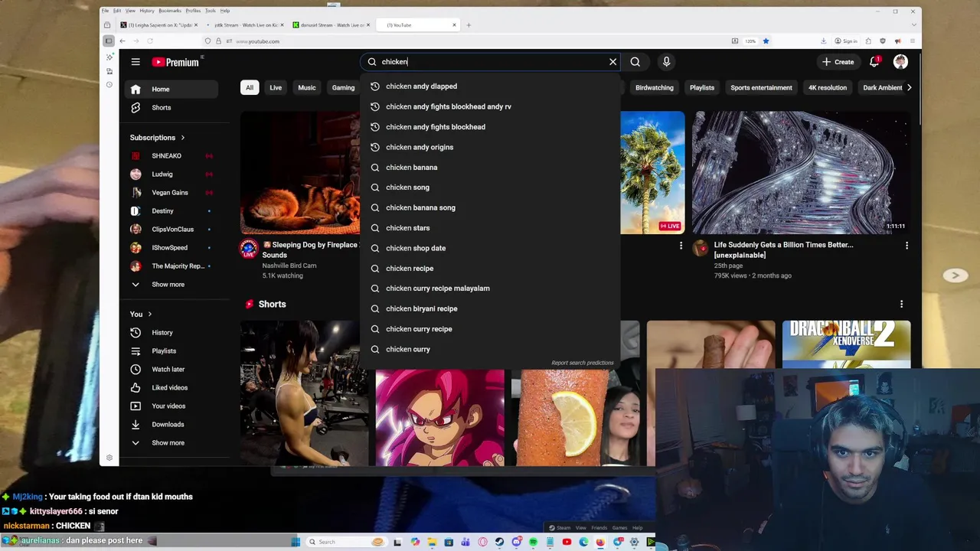Open the browser Bookmarks menu

point(170,11)
